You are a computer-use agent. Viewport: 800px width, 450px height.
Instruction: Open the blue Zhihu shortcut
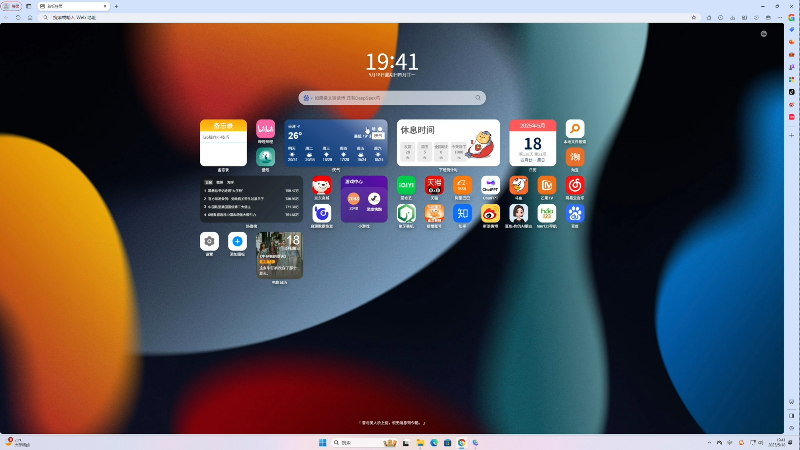pos(462,213)
